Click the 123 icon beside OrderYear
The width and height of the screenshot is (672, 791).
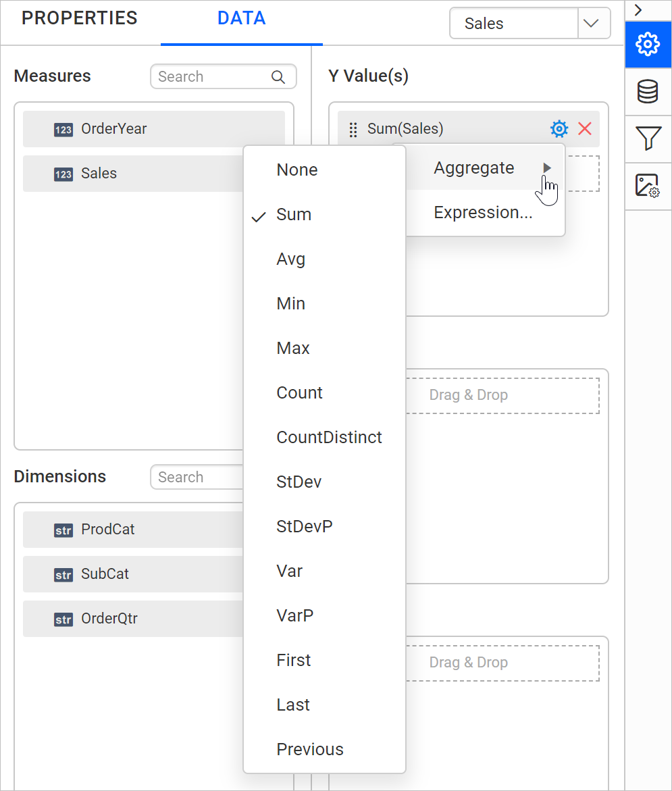pos(63,129)
